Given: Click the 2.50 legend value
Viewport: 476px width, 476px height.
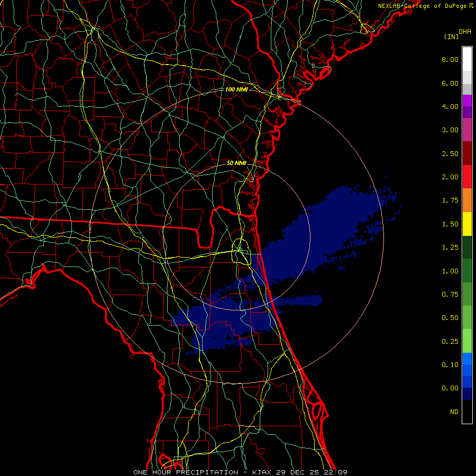Looking at the screenshot, I should (450, 153).
